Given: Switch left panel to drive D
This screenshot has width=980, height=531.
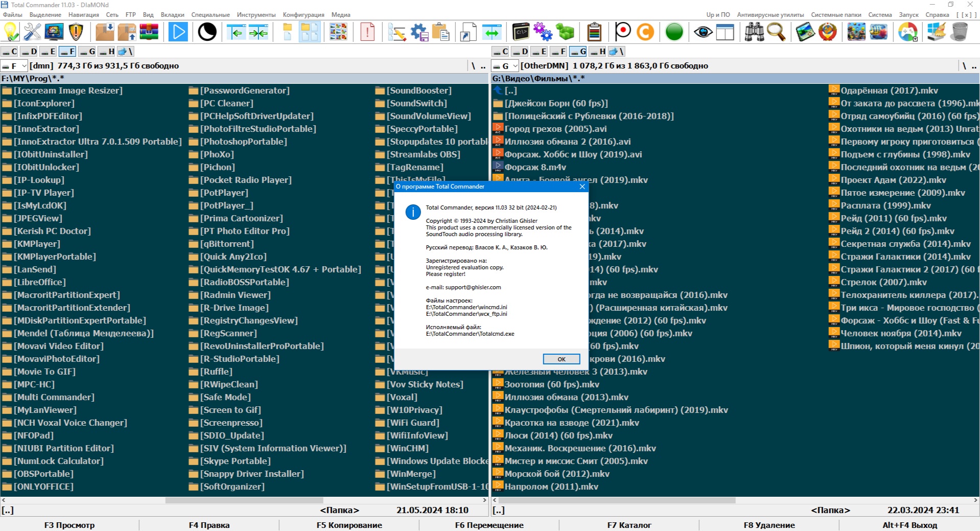Looking at the screenshot, I should (x=30, y=51).
